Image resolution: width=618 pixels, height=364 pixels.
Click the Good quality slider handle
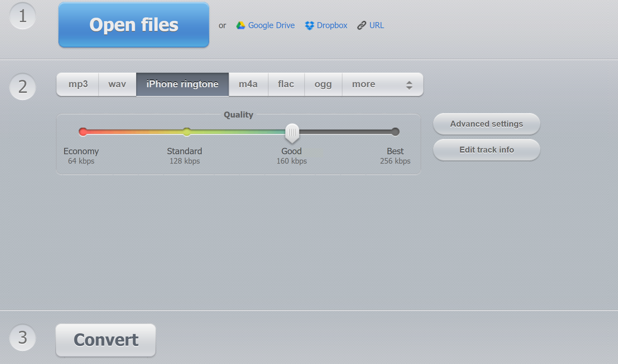(292, 133)
